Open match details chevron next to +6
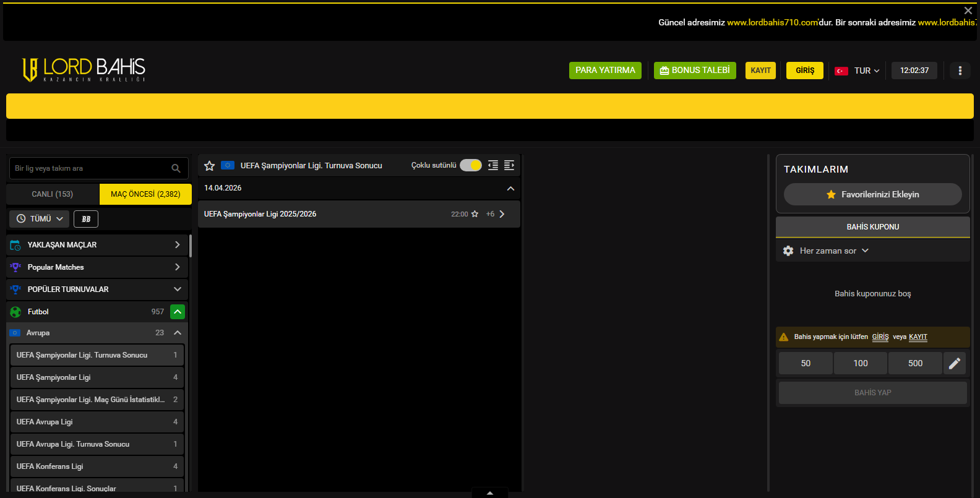980x498 pixels. point(502,214)
